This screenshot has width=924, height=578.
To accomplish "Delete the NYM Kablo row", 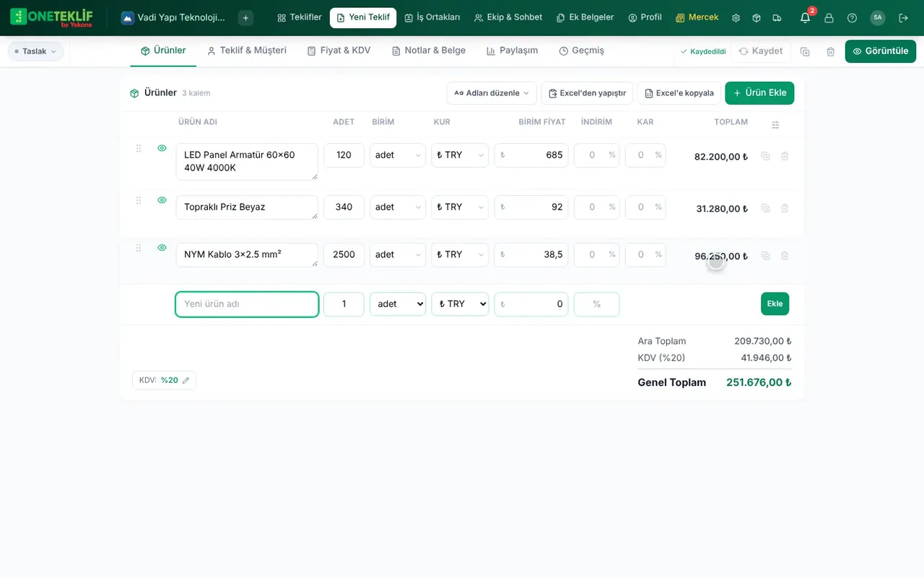I will coord(785,256).
